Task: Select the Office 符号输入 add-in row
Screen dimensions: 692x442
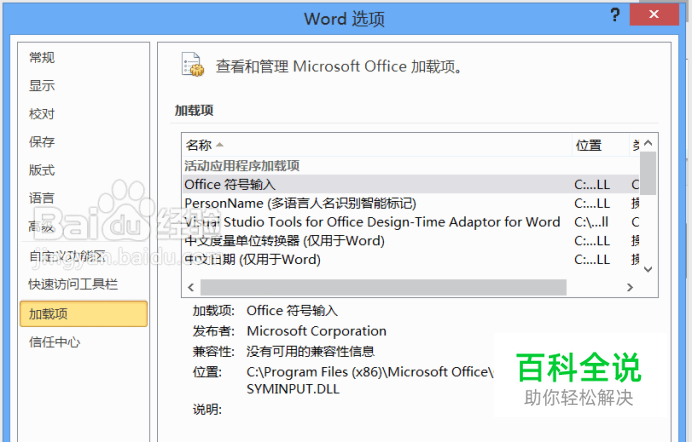Action: (411, 184)
